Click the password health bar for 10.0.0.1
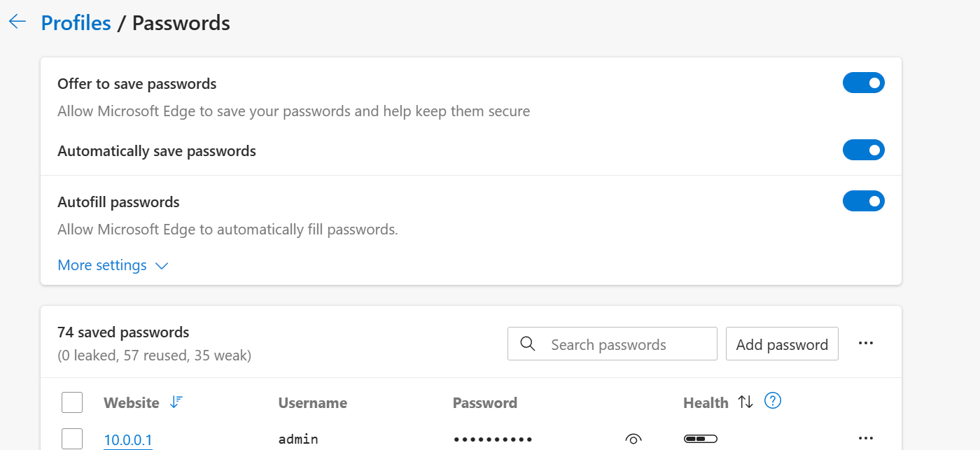Image resolution: width=980 pixels, height=450 pixels. pos(701,439)
